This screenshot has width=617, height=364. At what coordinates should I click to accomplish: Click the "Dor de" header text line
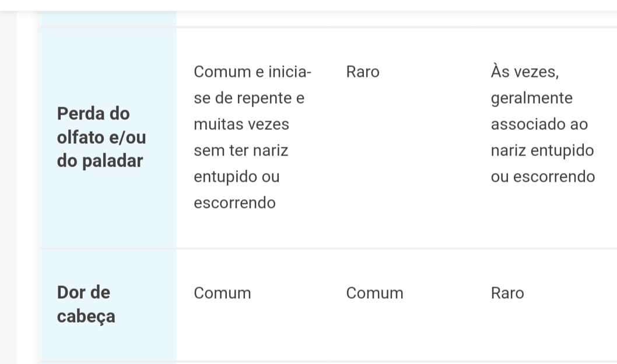click(x=83, y=292)
